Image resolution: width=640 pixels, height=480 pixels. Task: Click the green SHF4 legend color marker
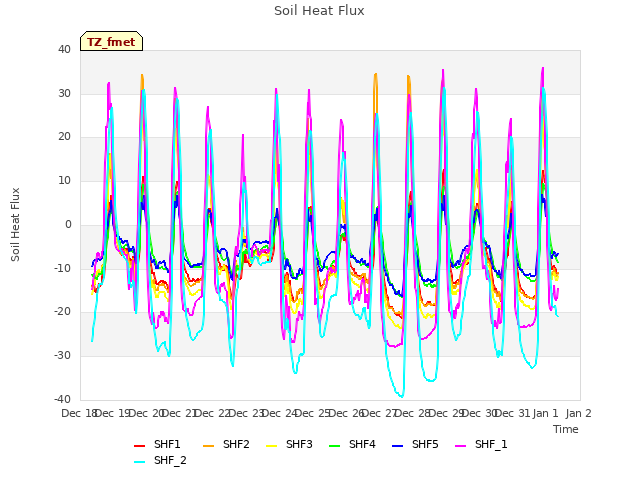click(335, 446)
